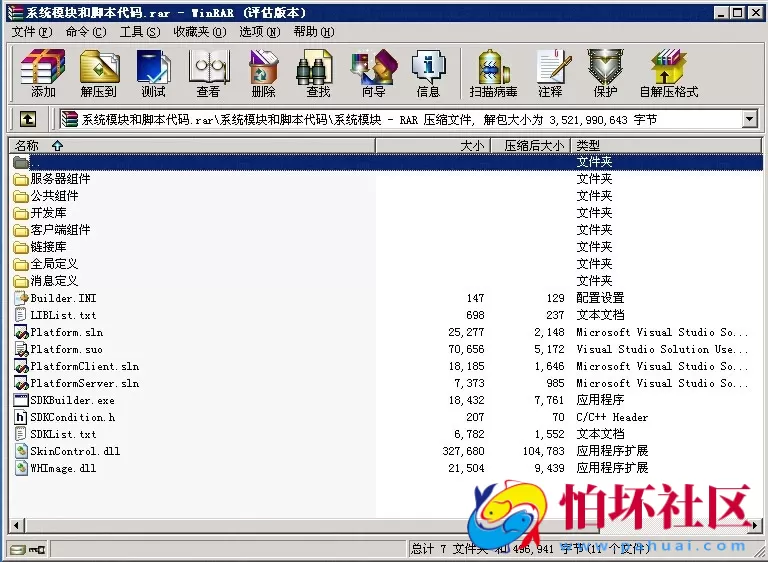Click the WinRAR title bar app icon

pos(15,13)
